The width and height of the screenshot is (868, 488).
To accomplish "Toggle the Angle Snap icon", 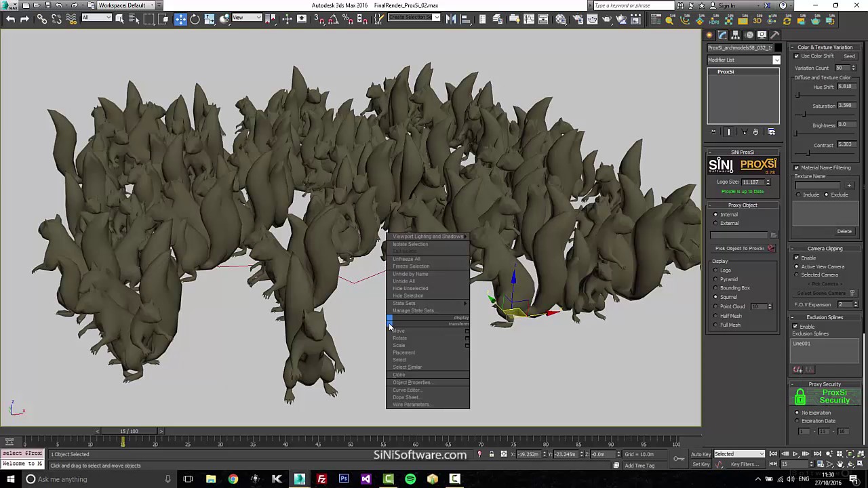I will (334, 19).
